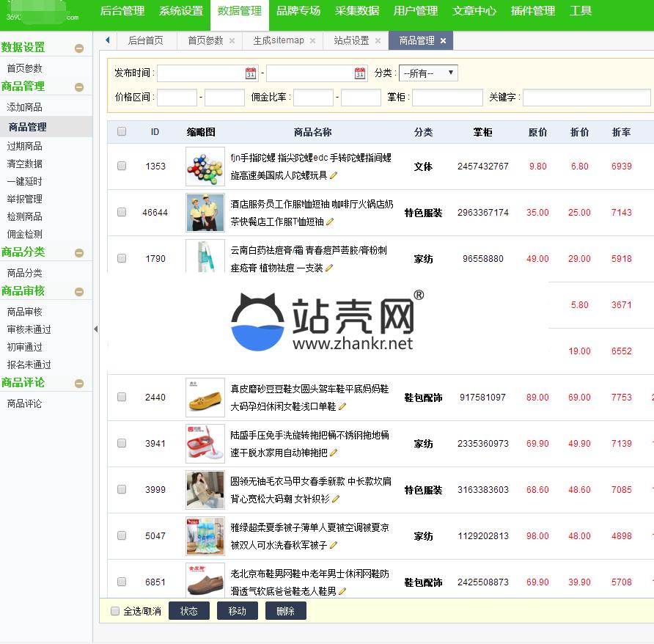Switch to the 站点设置 tab
654x644 pixels.
351,41
